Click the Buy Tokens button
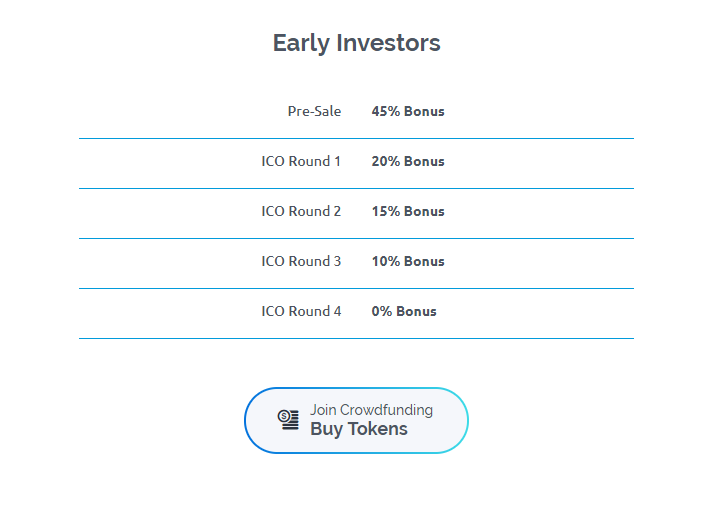Screen dimensions: 722x508 pos(356,420)
